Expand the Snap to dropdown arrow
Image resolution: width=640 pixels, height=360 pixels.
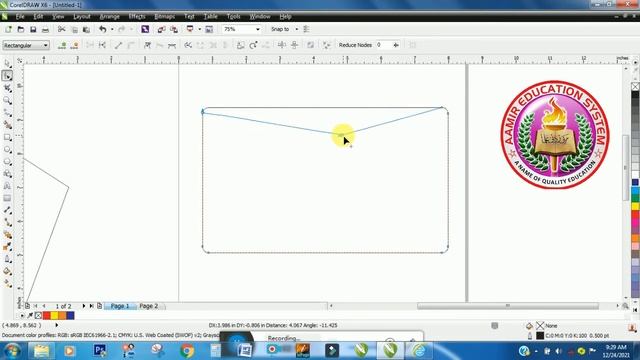pyautogui.click(x=297, y=29)
